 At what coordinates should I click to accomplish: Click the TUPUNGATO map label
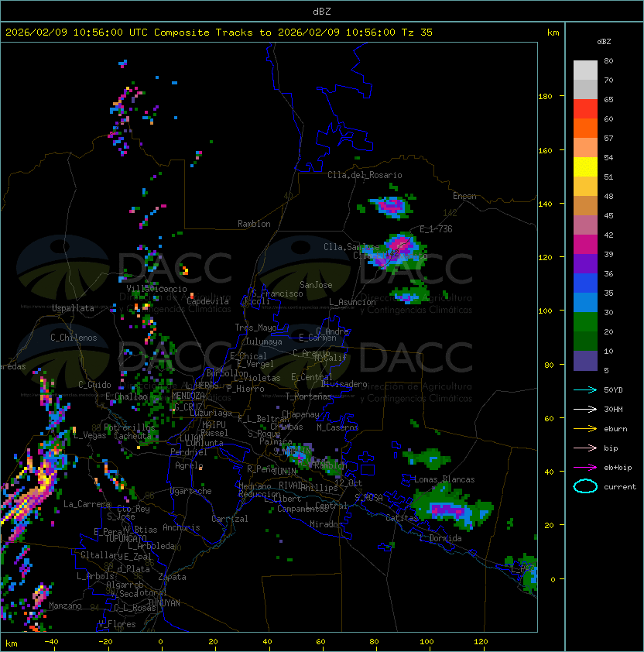(125, 539)
